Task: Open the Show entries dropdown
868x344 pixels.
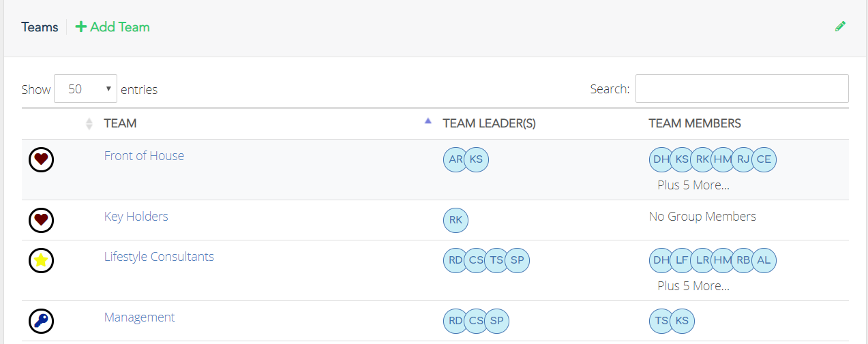Action: [x=85, y=89]
